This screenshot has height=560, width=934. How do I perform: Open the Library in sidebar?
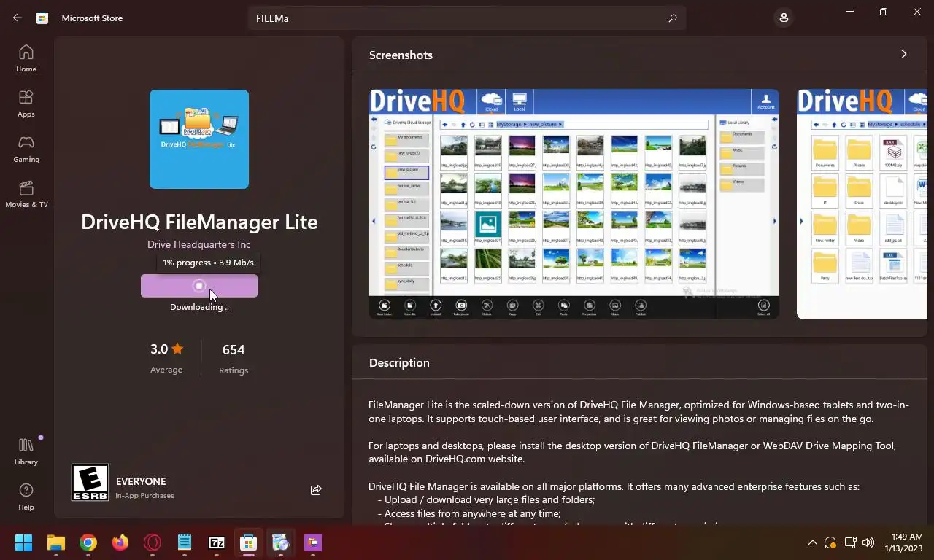[x=26, y=451]
